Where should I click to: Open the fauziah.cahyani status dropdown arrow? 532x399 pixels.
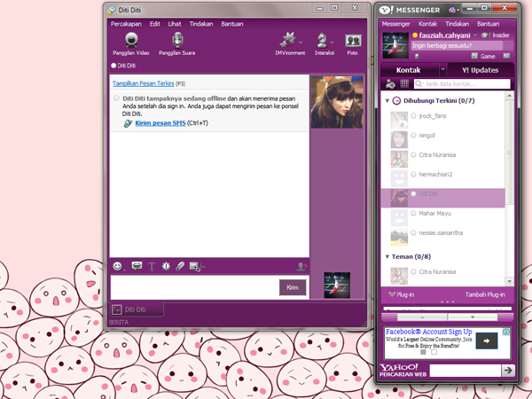(x=475, y=35)
